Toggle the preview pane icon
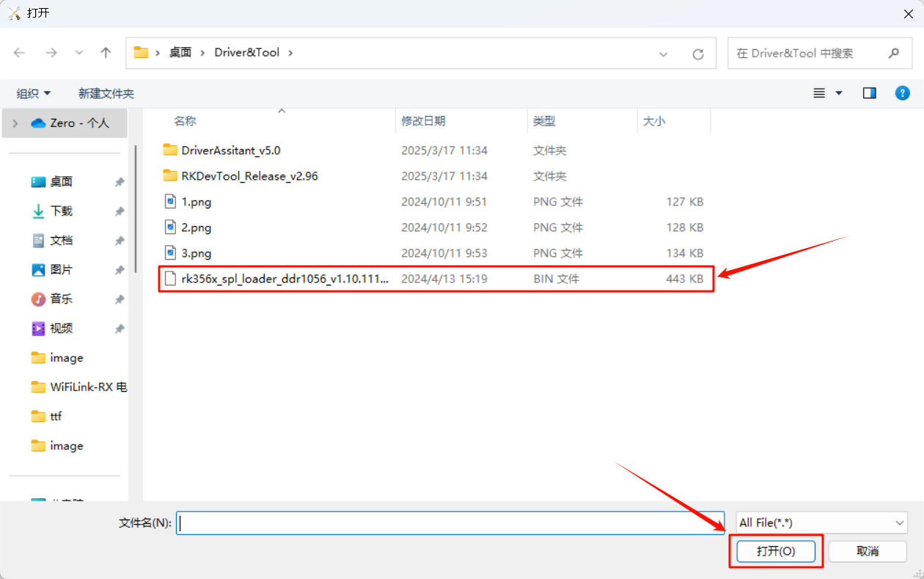Viewport: 924px width, 579px height. click(870, 93)
